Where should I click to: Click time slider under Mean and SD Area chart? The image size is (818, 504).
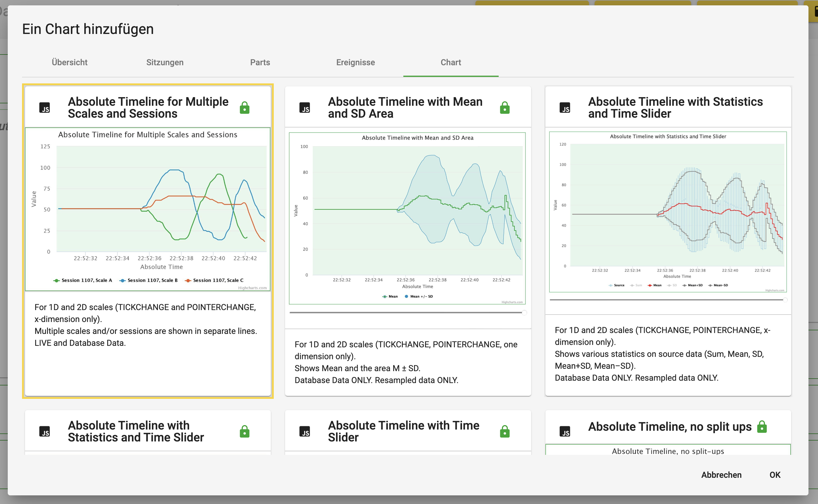408,313
